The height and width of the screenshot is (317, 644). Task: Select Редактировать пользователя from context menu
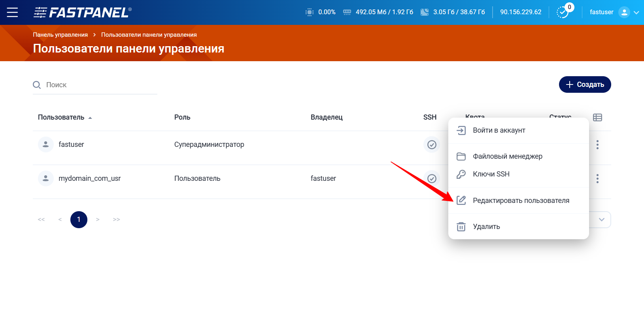click(521, 201)
